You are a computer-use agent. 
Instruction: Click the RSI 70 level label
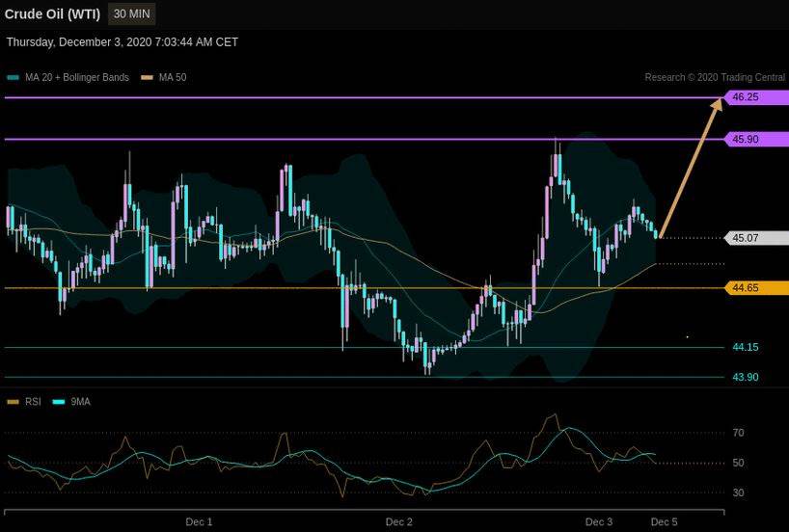(x=738, y=433)
